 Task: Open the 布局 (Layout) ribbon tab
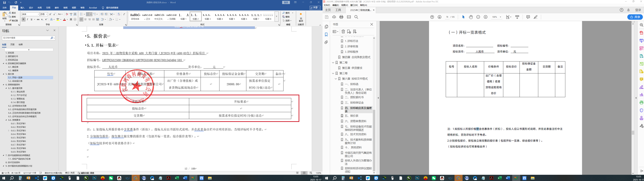coord(40,8)
